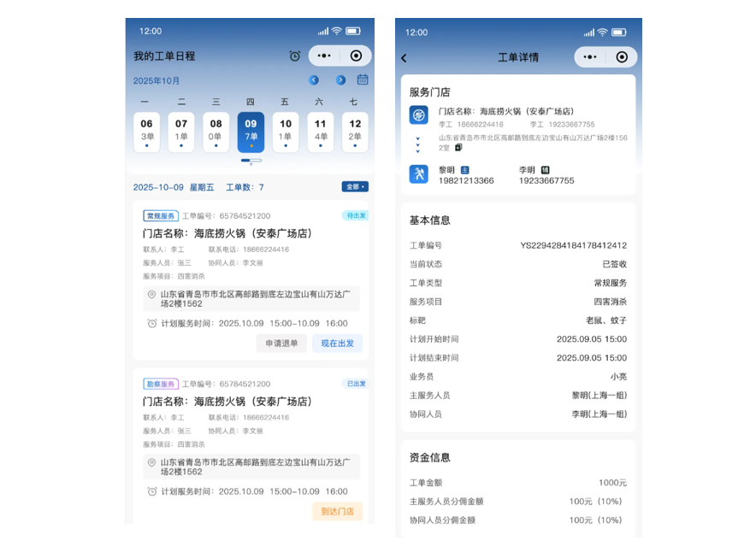
Task: Select date 11 with 4 work orders
Action: [320, 132]
